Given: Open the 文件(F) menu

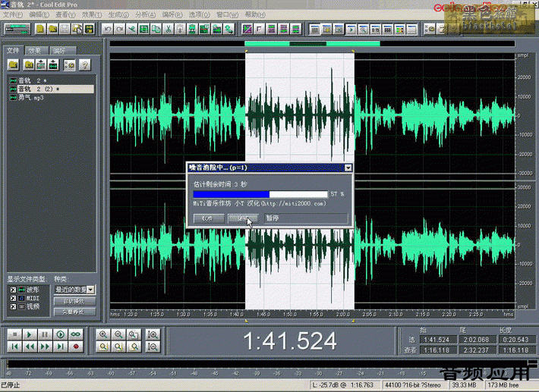Looking at the screenshot, I should (x=13, y=14).
